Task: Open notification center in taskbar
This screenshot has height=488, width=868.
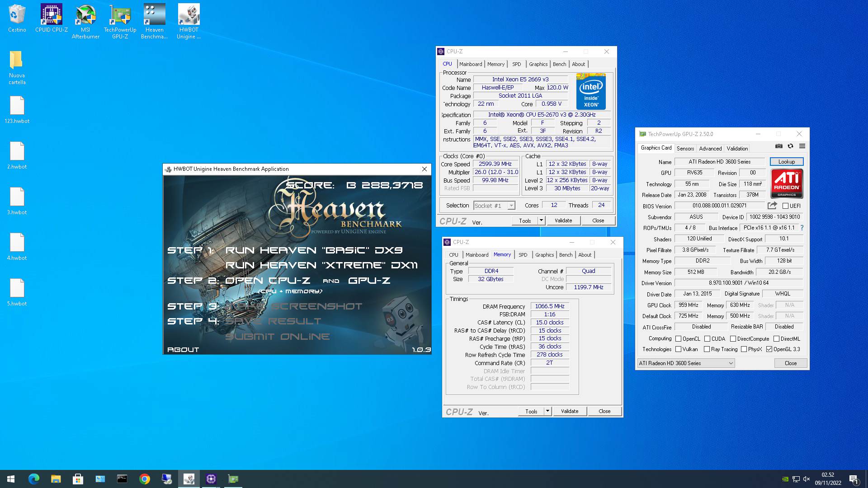Action: [x=854, y=479]
